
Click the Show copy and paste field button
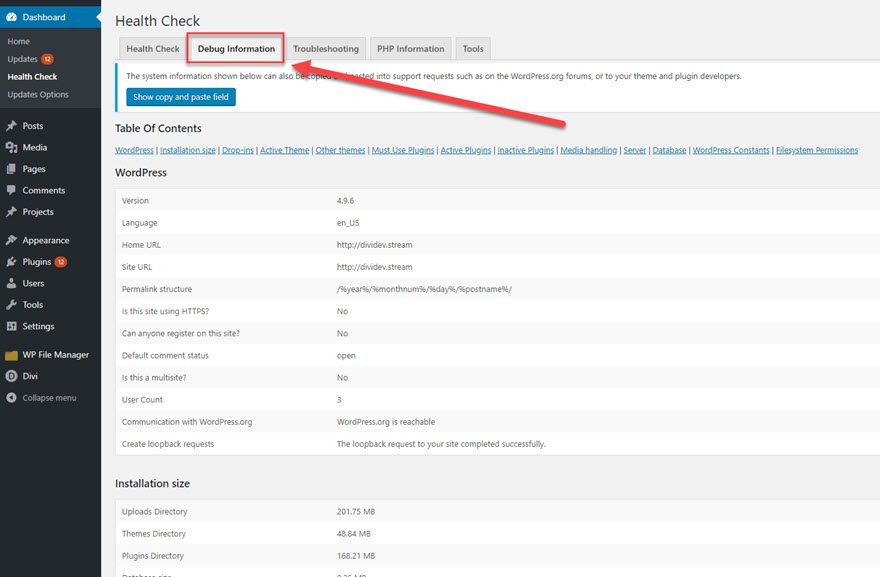pyautogui.click(x=180, y=97)
